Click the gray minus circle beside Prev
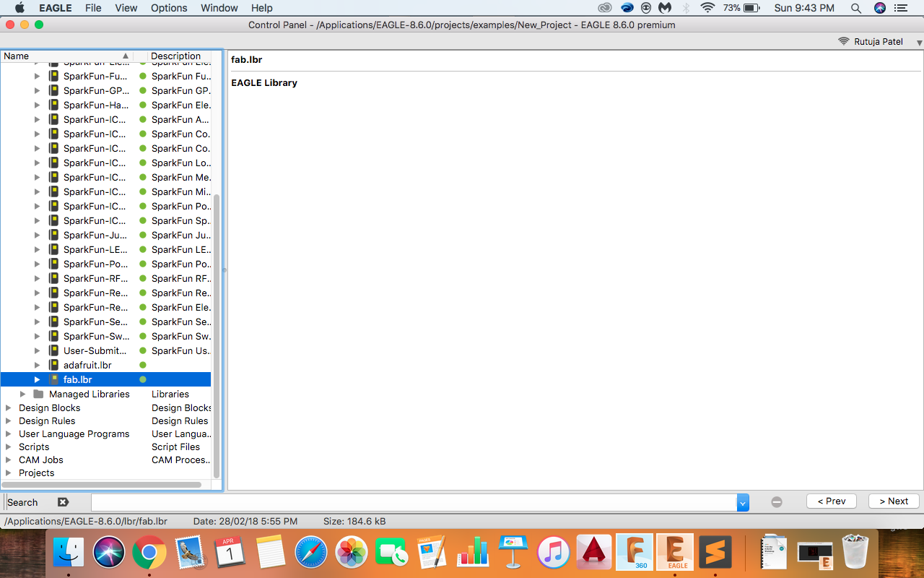Viewport: 924px width, 578px height. (x=777, y=502)
